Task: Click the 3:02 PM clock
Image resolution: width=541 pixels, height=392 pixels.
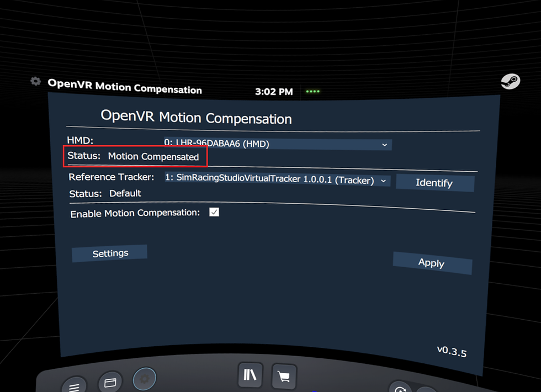Action: tap(274, 92)
